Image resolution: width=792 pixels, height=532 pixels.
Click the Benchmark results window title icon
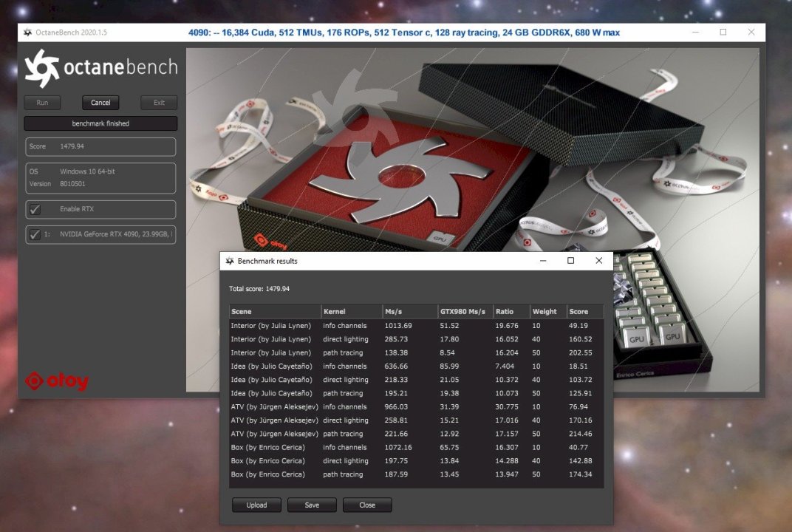(x=229, y=261)
